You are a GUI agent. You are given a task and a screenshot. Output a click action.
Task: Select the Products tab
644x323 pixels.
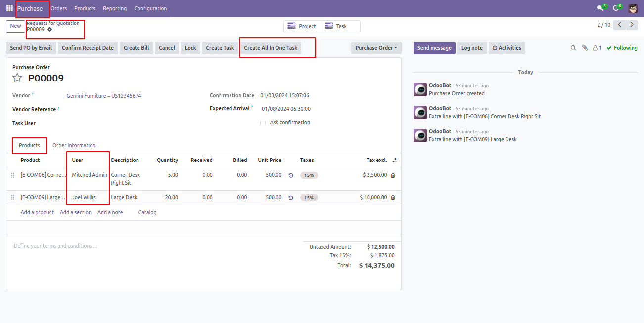tap(29, 145)
